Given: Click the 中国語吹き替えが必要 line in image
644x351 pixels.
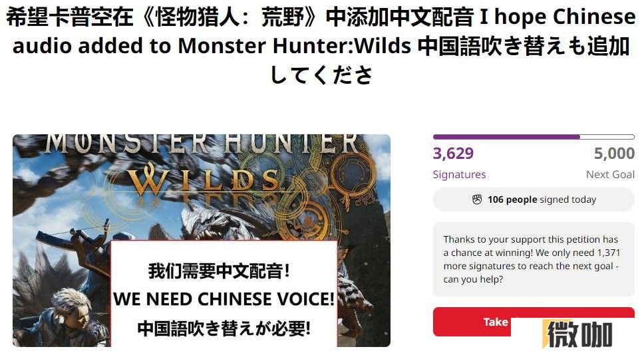Looking at the screenshot, I should coord(224,328).
